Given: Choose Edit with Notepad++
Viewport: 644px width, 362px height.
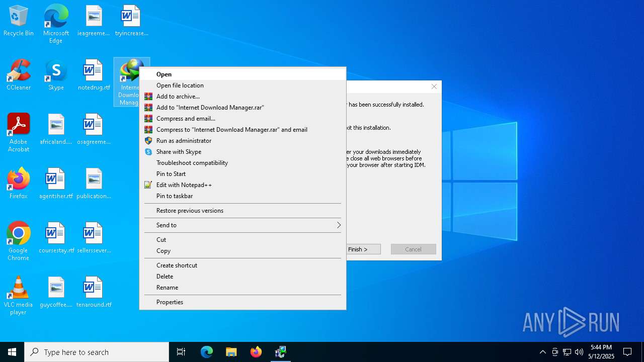Looking at the screenshot, I should pyautogui.click(x=243, y=185).
